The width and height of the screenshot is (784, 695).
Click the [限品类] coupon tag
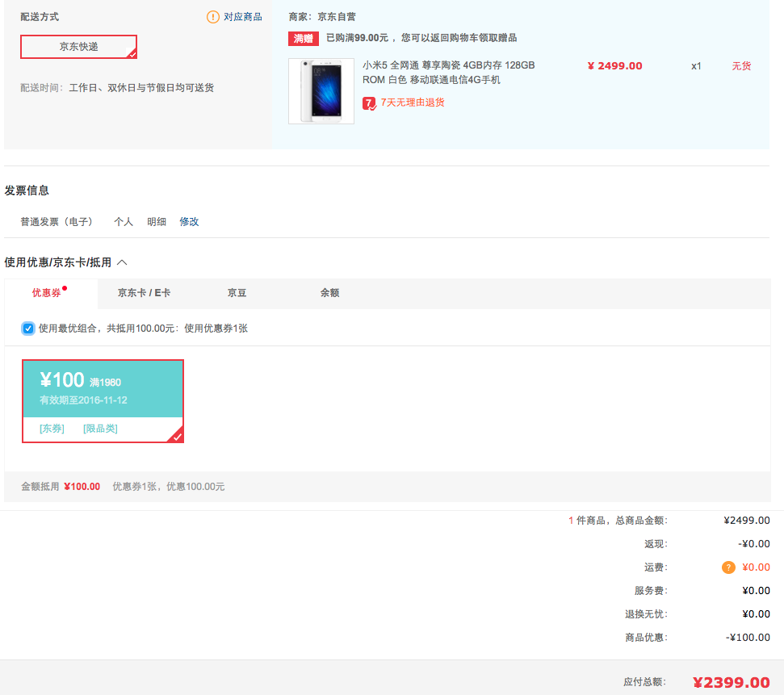pyautogui.click(x=100, y=429)
